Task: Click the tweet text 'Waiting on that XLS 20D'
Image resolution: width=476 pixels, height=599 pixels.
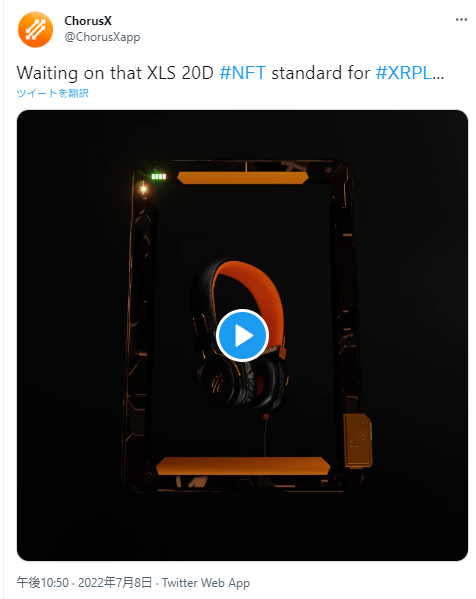Action: point(115,73)
